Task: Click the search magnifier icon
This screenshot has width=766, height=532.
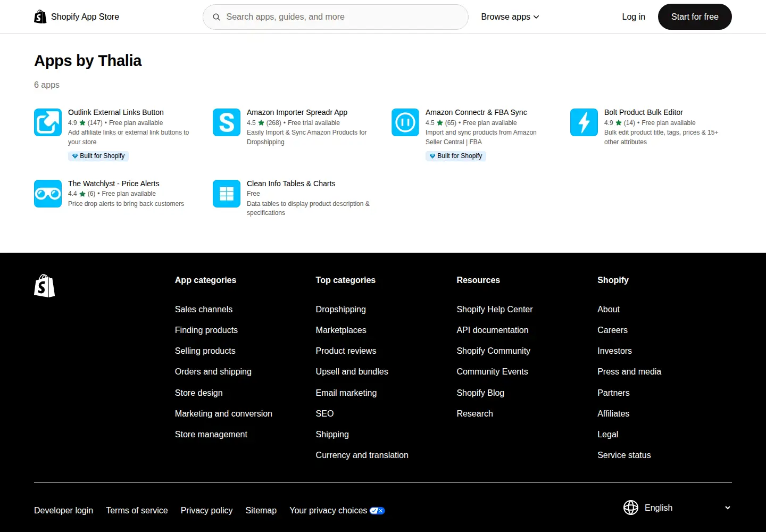Action: [217, 17]
